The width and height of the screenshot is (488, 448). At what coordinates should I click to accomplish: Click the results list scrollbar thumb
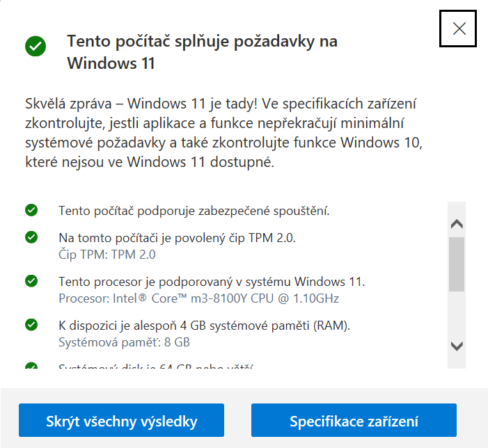click(457, 264)
